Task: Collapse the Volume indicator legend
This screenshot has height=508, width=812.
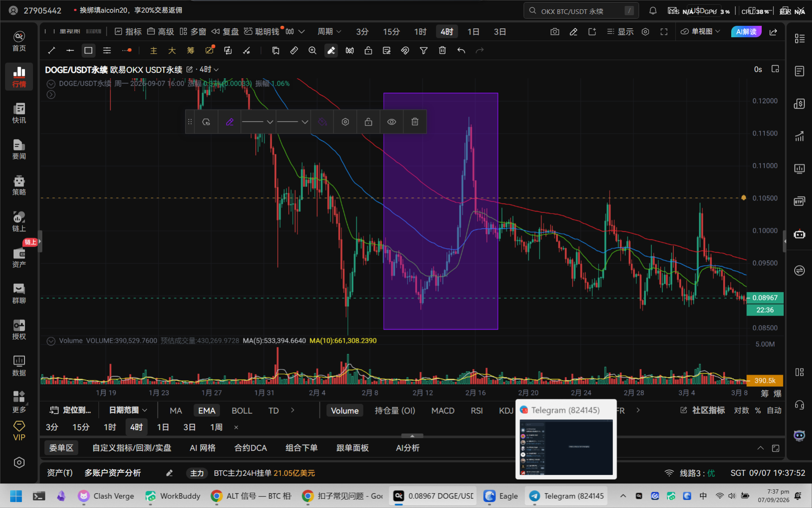Action: 51,341
